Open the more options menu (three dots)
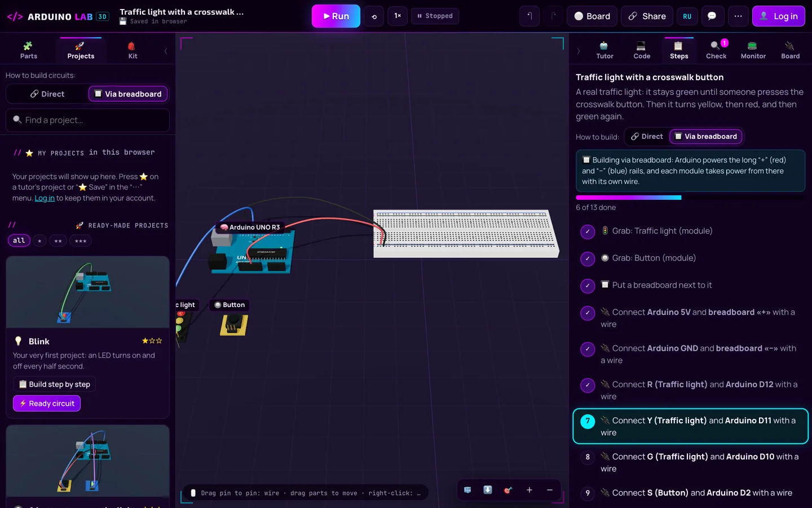 tap(738, 16)
